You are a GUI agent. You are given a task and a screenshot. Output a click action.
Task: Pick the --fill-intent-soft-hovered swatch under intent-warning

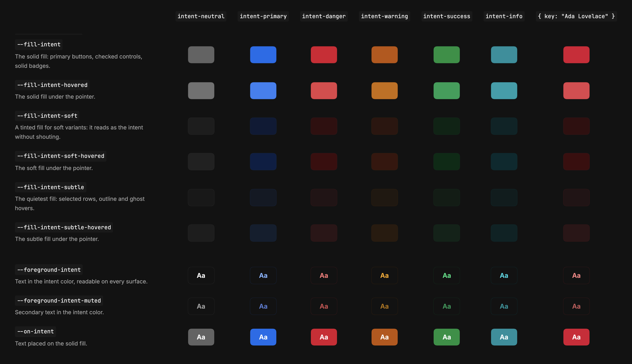coord(384,162)
